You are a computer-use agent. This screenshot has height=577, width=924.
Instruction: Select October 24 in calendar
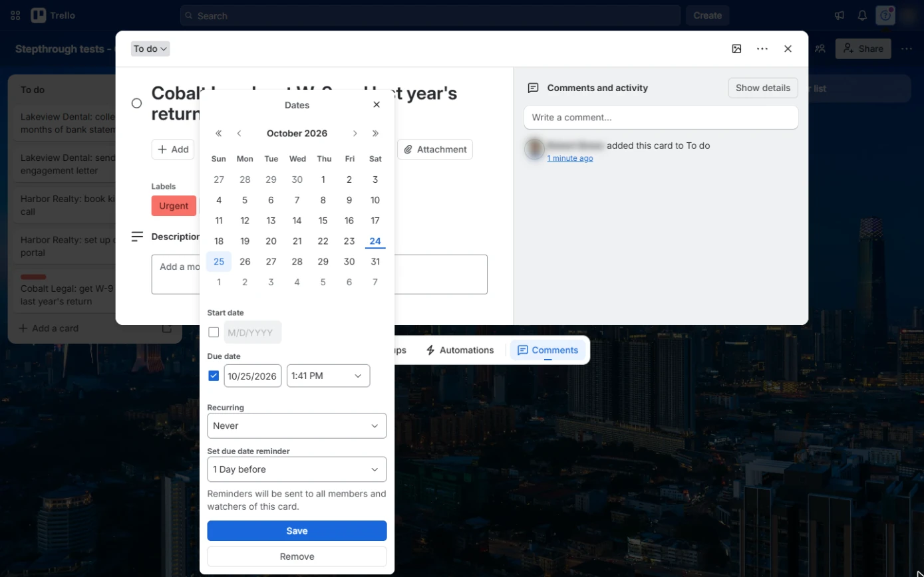(375, 241)
